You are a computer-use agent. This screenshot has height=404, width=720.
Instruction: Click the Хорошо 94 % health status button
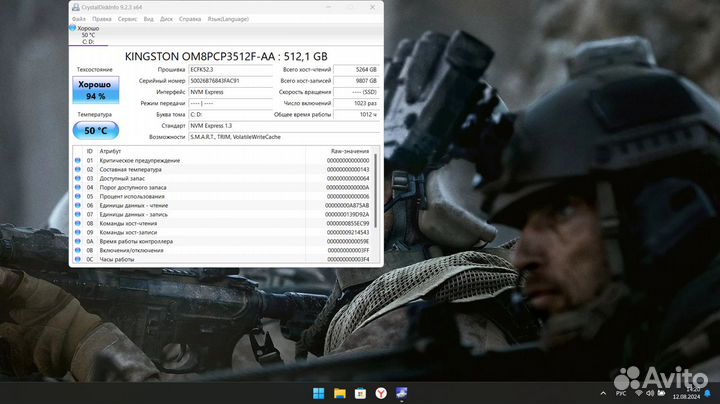click(x=96, y=90)
